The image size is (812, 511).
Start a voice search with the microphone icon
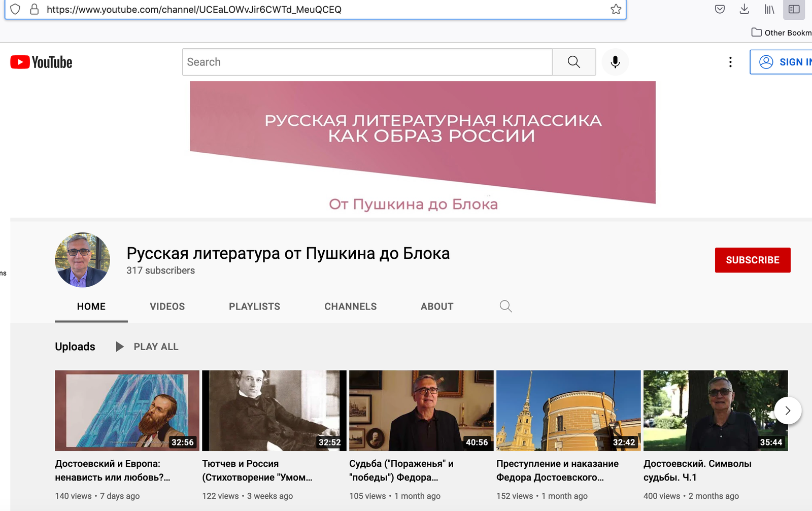pyautogui.click(x=615, y=61)
